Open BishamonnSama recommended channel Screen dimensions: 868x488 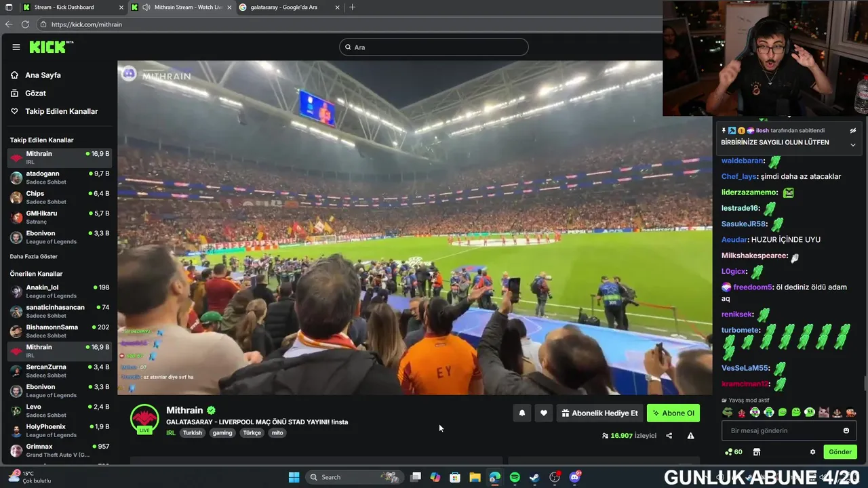59,331
